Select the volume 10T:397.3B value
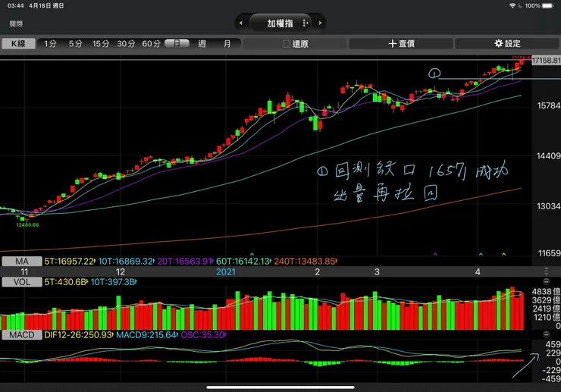This screenshot has height=392, width=561. click(x=113, y=282)
